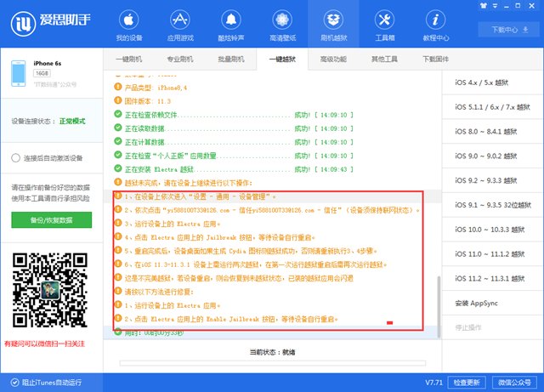Open the 酷炫铃声 ringtones section

click(x=231, y=26)
